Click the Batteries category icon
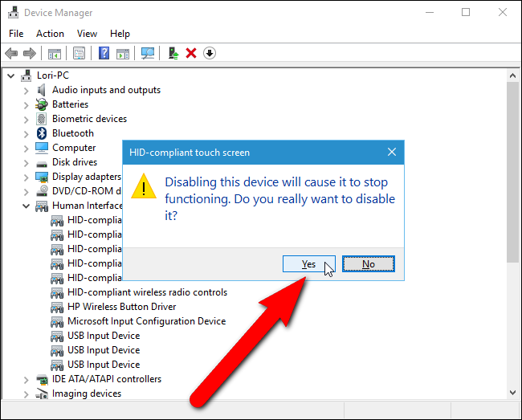 click(42, 104)
